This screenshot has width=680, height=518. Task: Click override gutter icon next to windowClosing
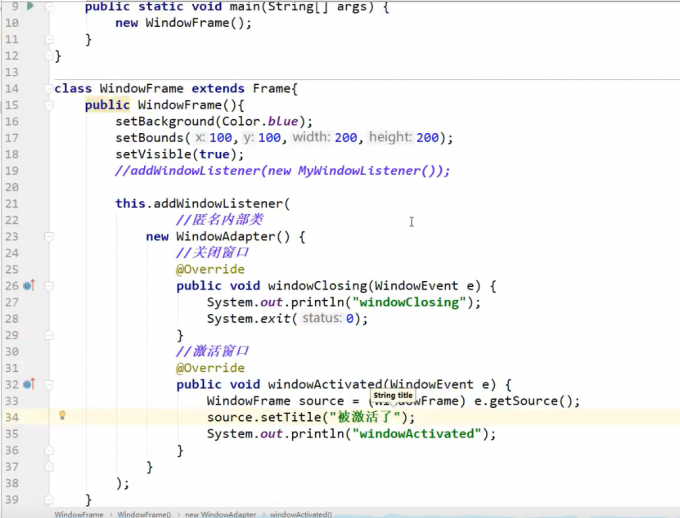[29, 286]
